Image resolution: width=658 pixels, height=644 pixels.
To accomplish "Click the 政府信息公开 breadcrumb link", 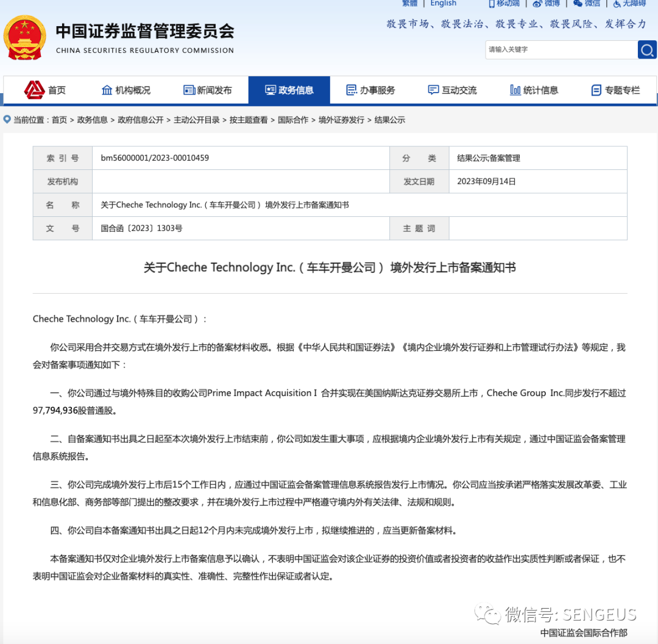I will 141,120.
